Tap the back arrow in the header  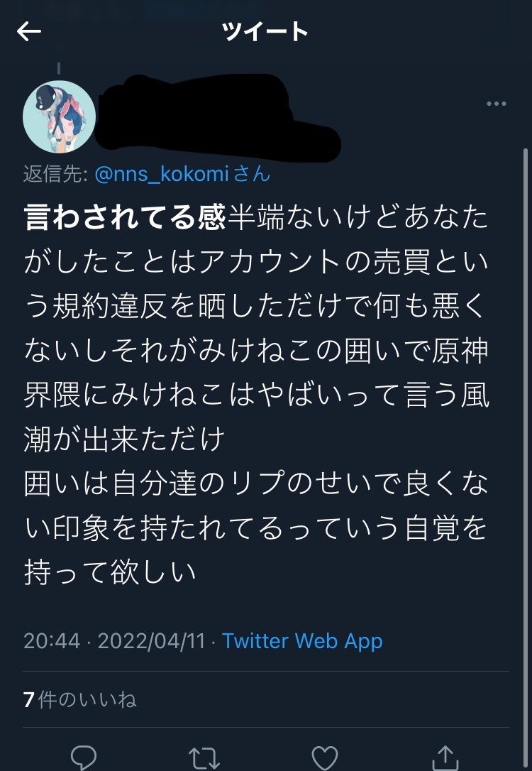point(29,31)
